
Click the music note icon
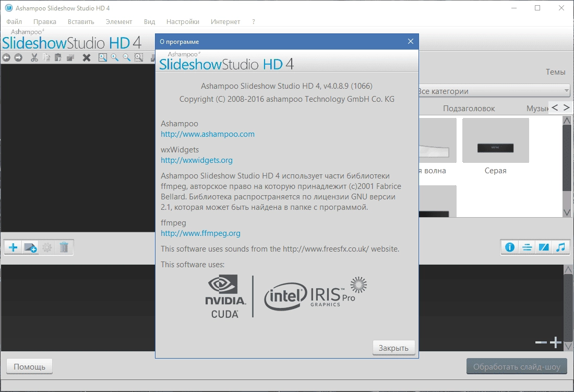coord(561,247)
